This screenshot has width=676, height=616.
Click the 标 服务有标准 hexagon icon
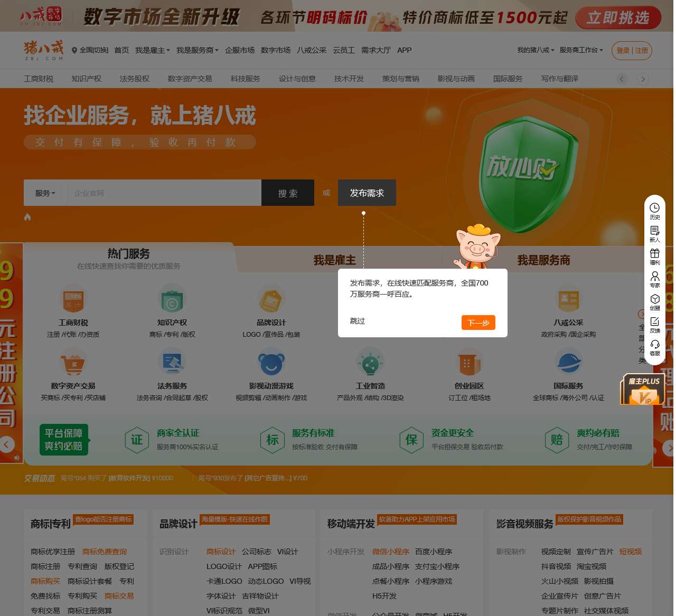tap(273, 440)
